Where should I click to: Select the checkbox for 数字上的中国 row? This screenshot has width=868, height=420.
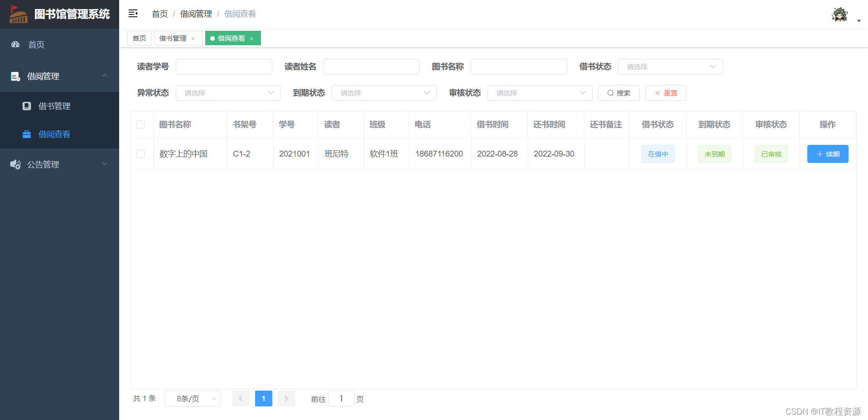pyautogui.click(x=140, y=154)
